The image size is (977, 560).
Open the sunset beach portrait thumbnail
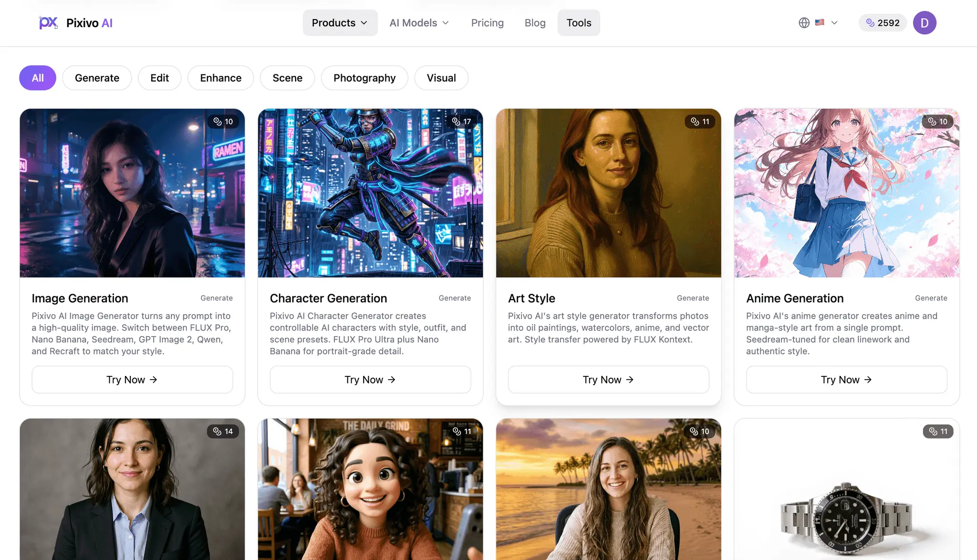coord(608,489)
